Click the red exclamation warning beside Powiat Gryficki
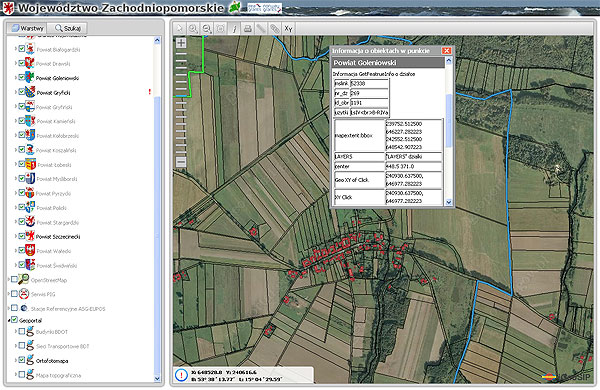 (x=150, y=92)
